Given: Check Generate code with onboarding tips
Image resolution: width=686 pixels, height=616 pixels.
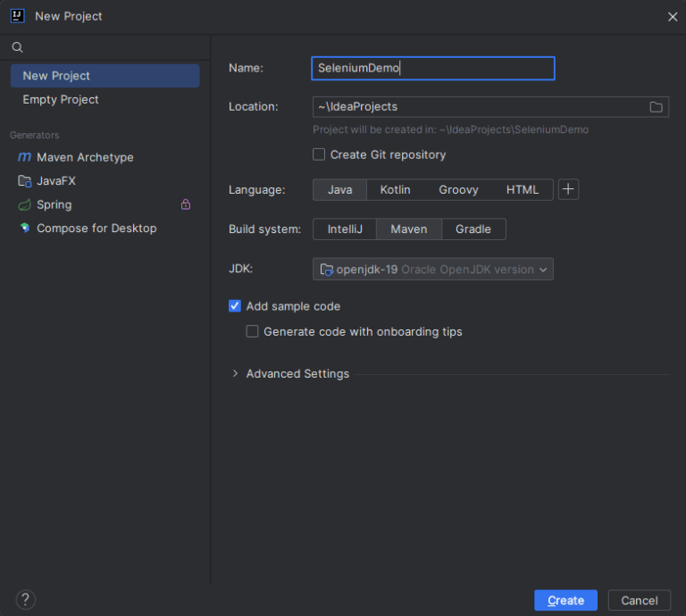Looking at the screenshot, I should pyautogui.click(x=253, y=331).
